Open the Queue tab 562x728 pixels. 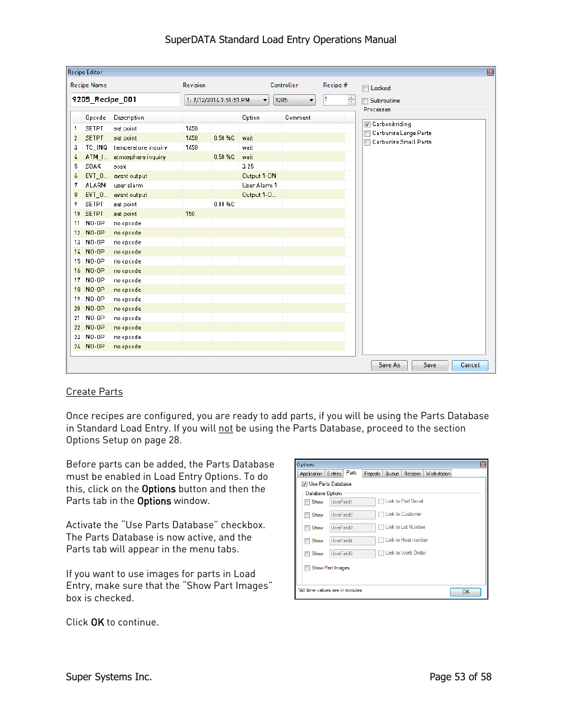(392, 474)
